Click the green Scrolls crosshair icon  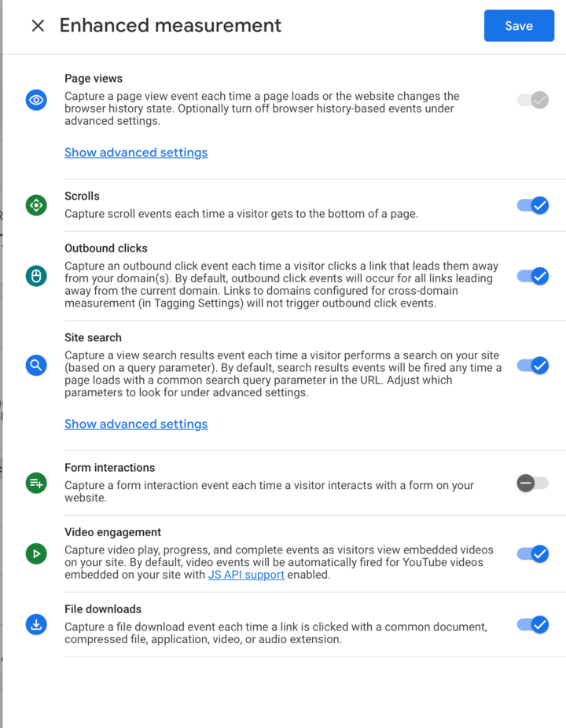pyautogui.click(x=36, y=205)
